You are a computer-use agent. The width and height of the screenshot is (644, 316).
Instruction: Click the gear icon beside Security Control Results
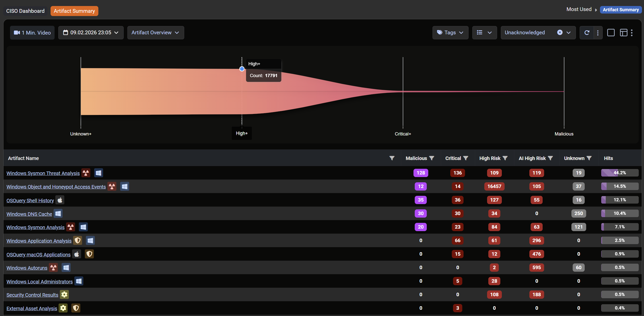[64, 295]
